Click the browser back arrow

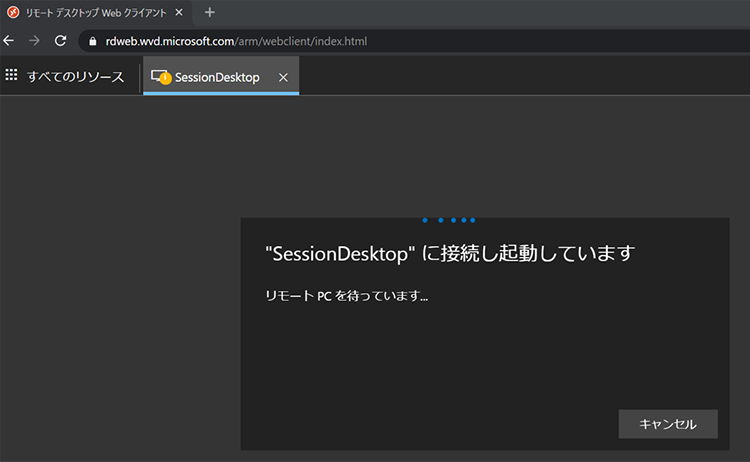pos(9,41)
